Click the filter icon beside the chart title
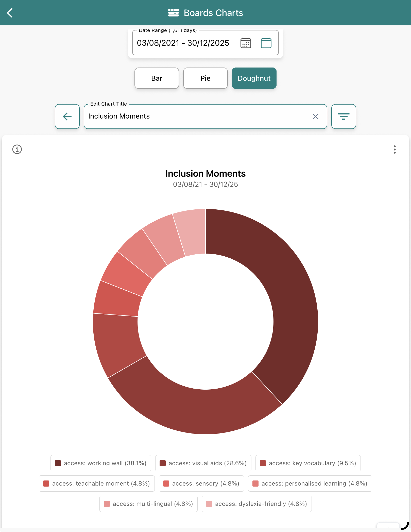Viewport: 411px width, 532px height. (x=344, y=117)
